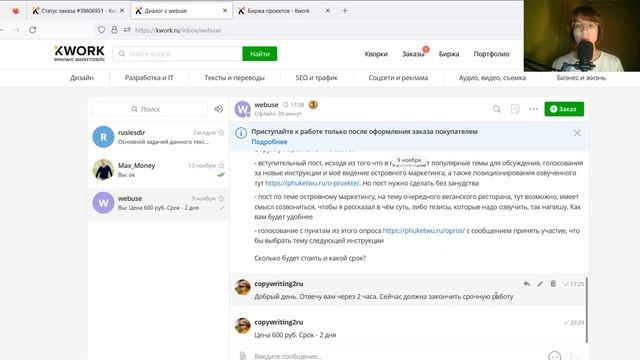The height and width of the screenshot is (360, 640).
Task: Click the search icon in chat header
Action: pyautogui.click(x=497, y=109)
